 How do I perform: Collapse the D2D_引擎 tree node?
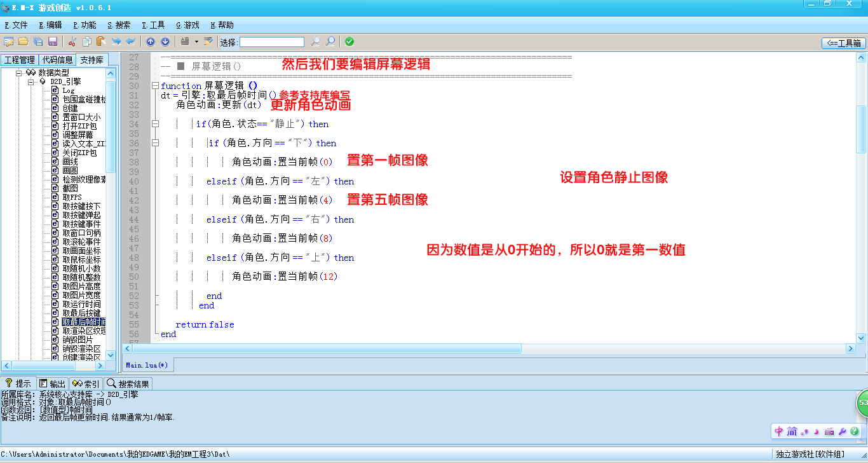pos(31,81)
